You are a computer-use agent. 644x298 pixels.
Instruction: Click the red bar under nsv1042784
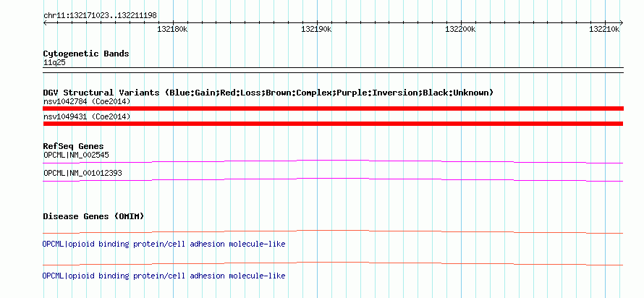coord(333,108)
